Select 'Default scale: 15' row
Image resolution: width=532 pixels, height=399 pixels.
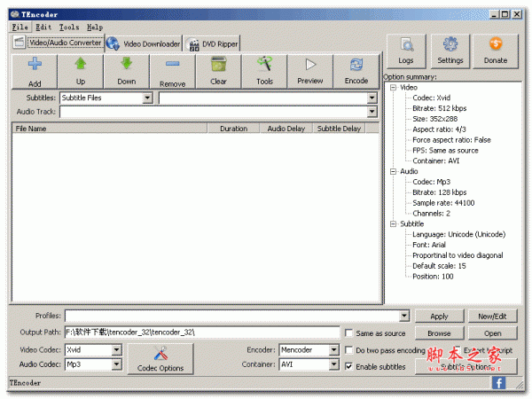[439, 266]
